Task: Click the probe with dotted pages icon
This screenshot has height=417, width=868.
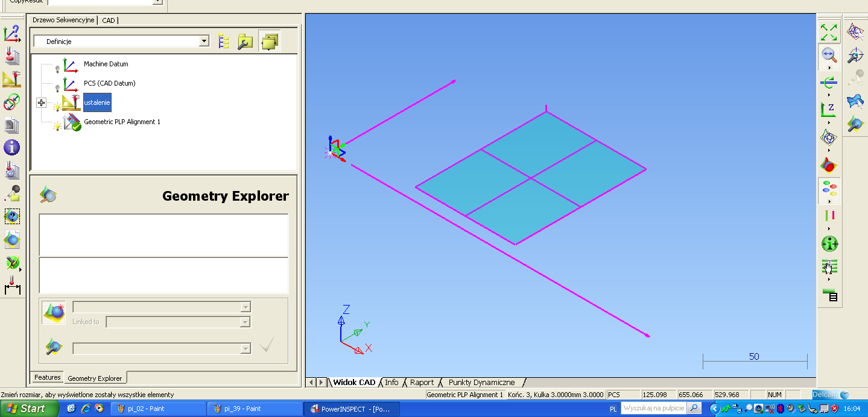Action: (11, 170)
